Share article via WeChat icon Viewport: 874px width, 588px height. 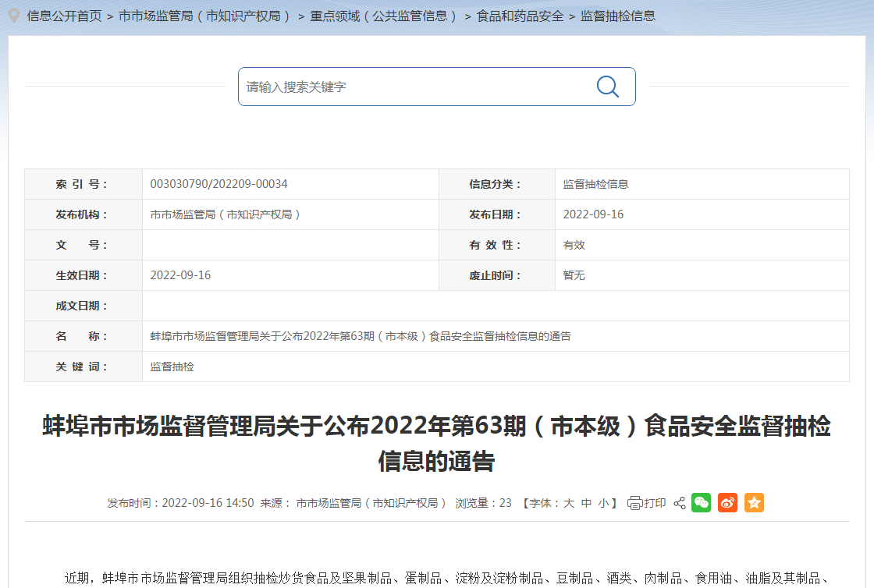pyautogui.click(x=702, y=503)
